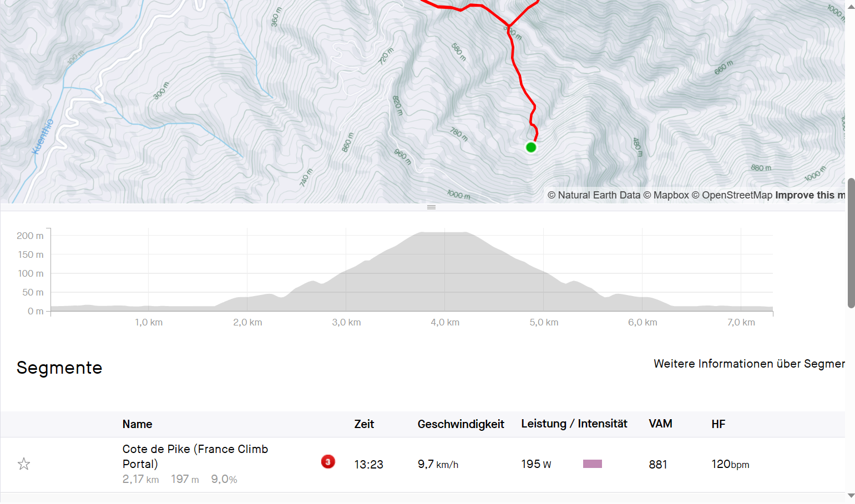Viewport: 855px width, 504px height.
Task: Click the map resize handle below map
Action: 431,207
